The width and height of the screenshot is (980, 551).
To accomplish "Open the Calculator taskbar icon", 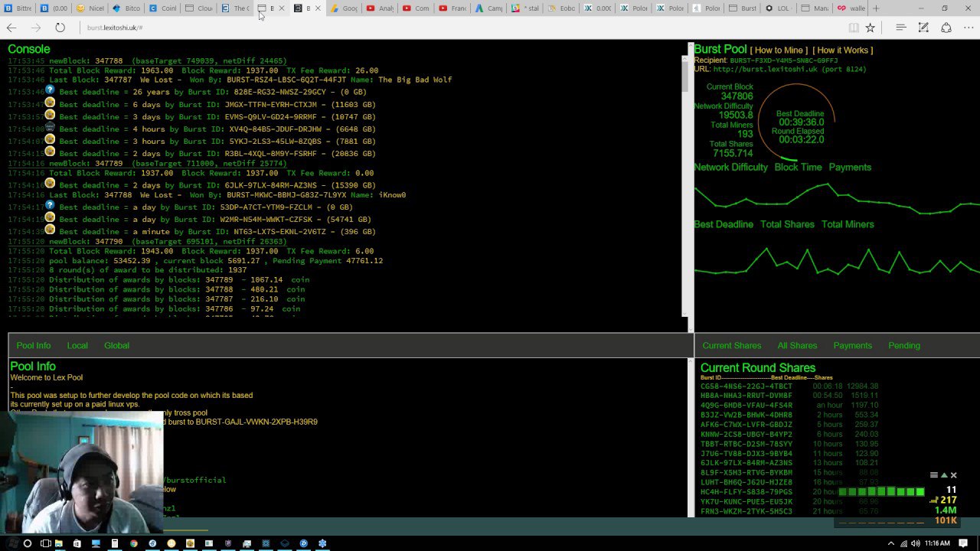I will click(115, 543).
